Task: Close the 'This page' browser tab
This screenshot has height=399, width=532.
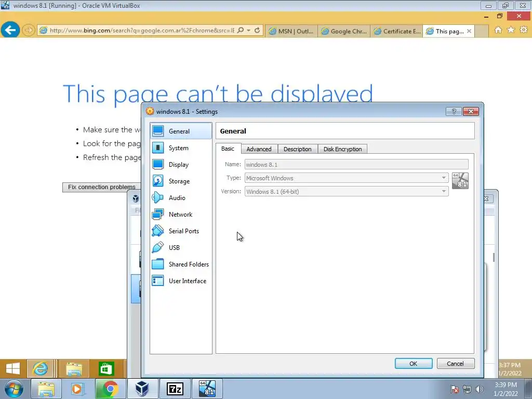Action: (x=469, y=31)
